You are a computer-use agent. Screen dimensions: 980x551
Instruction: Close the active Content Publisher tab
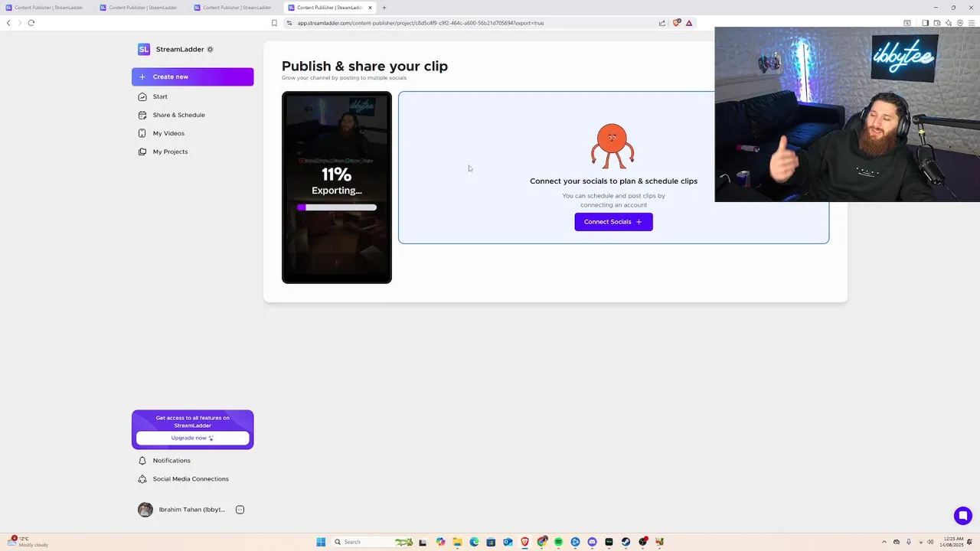pyautogui.click(x=370, y=8)
